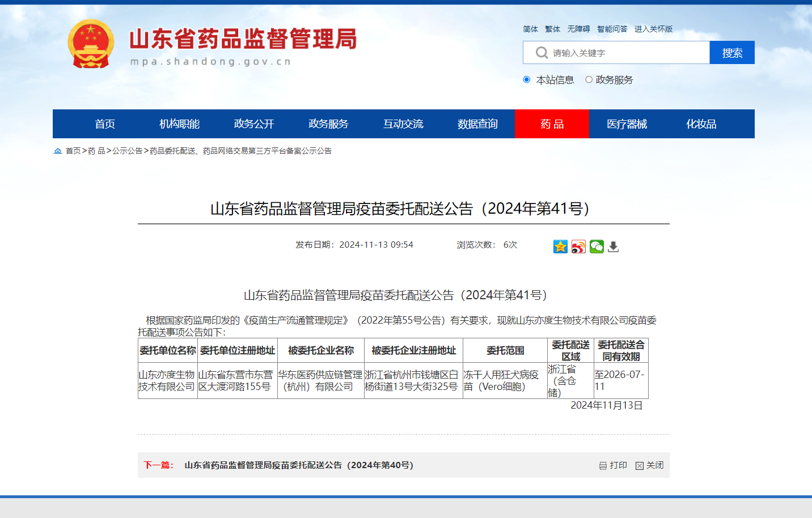812x518 pixels.
Task: Select the 本站信息 radio button
Action: tap(527, 80)
